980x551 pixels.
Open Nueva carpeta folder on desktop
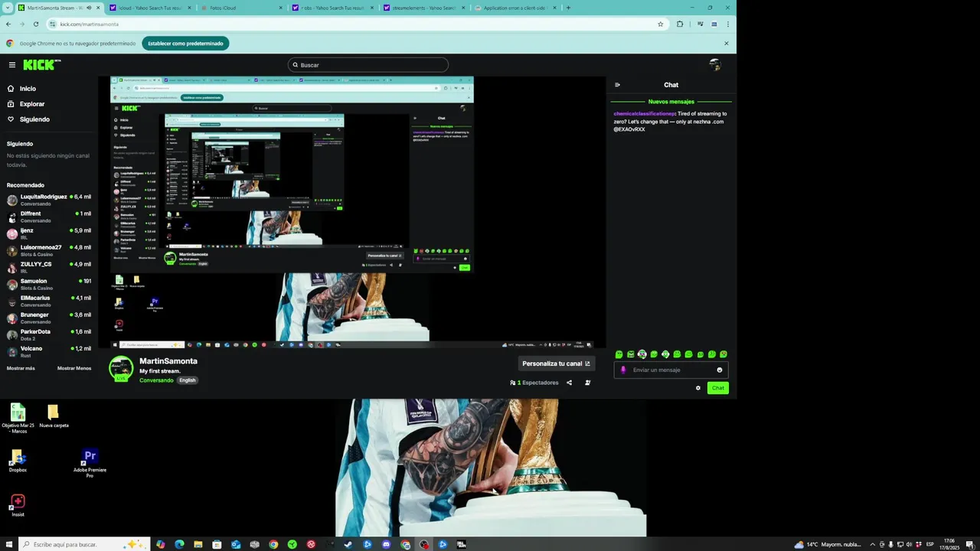coord(54,416)
